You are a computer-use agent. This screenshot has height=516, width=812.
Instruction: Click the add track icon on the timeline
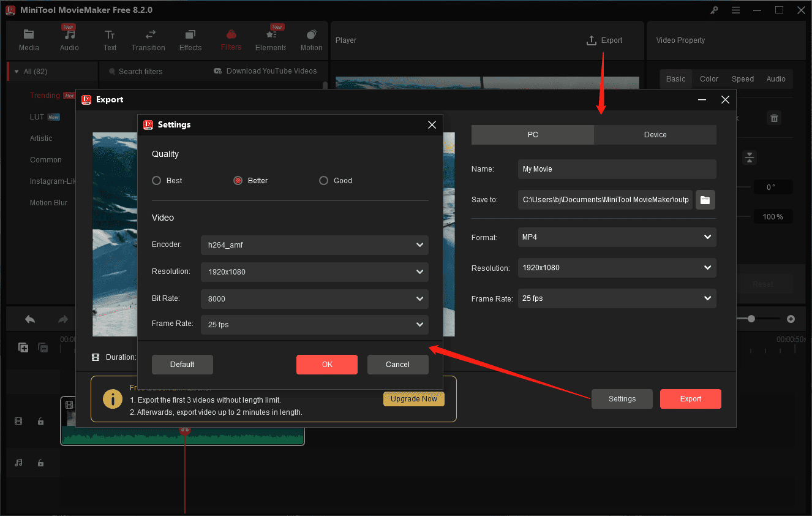tap(23, 347)
